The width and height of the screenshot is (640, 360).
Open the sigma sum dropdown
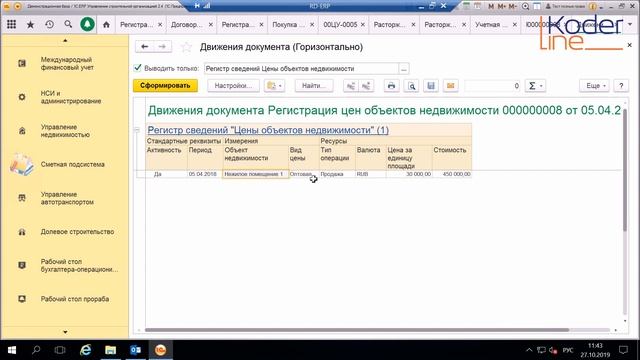pyautogui.click(x=535, y=86)
